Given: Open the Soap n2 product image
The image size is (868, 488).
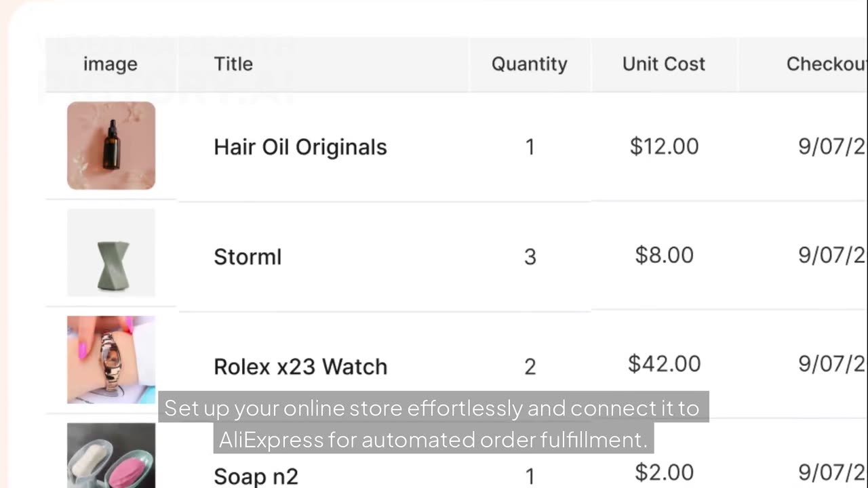Looking at the screenshot, I should pyautogui.click(x=111, y=455).
